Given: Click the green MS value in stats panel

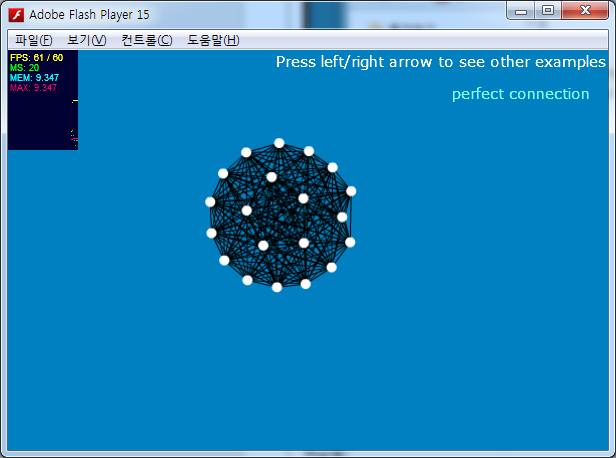Looking at the screenshot, I should pos(24,68).
